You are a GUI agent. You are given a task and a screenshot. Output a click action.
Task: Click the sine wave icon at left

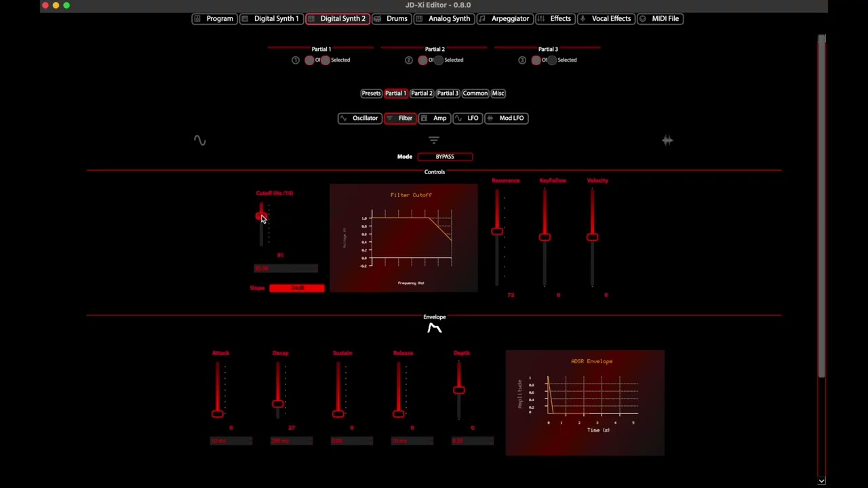(199, 140)
